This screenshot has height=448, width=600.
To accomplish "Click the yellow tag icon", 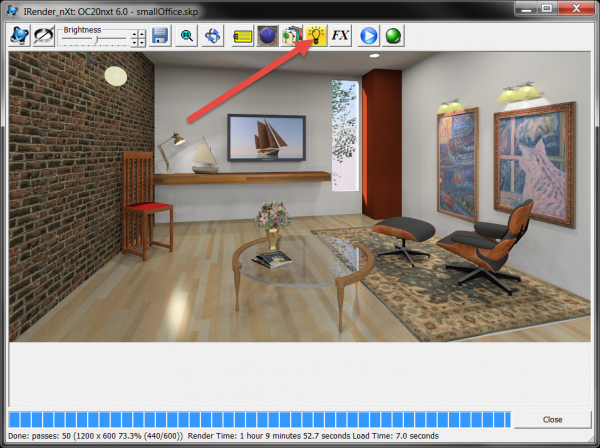I will [242, 36].
